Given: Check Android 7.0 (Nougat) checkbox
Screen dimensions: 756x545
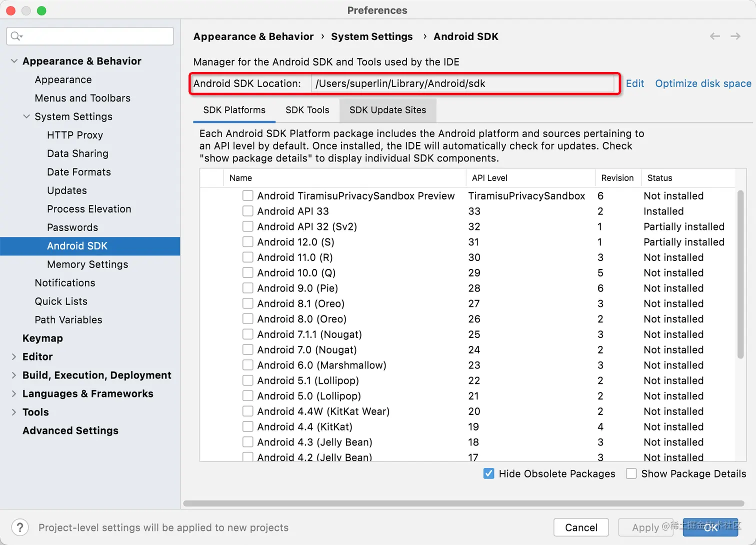Looking at the screenshot, I should tap(247, 349).
